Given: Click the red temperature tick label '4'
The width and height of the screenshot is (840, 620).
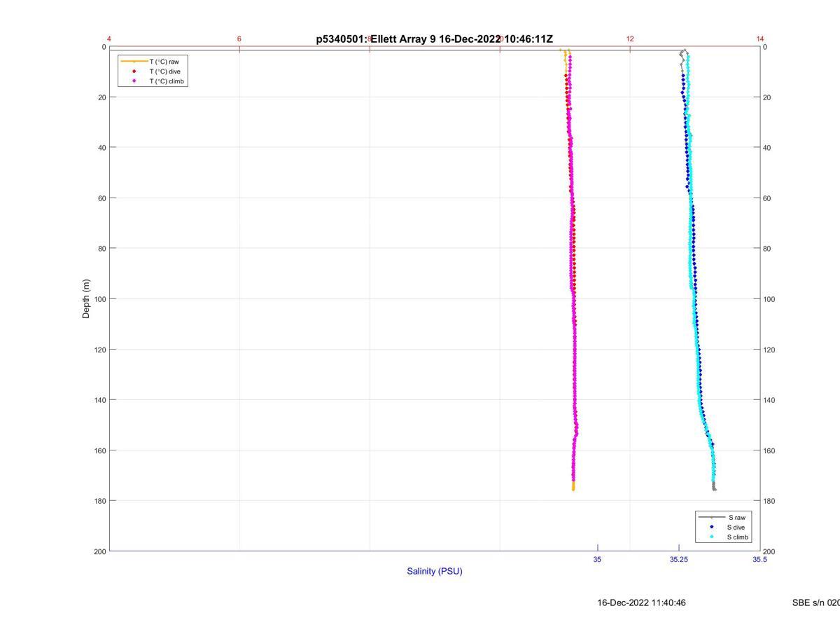Looking at the screenshot, I should click(x=109, y=39).
